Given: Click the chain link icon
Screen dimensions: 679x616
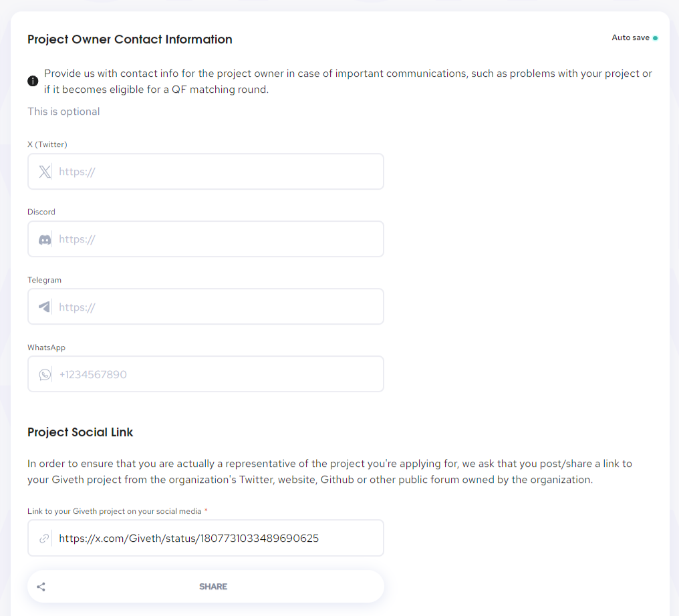Looking at the screenshot, I should click(x=44, y=538).
